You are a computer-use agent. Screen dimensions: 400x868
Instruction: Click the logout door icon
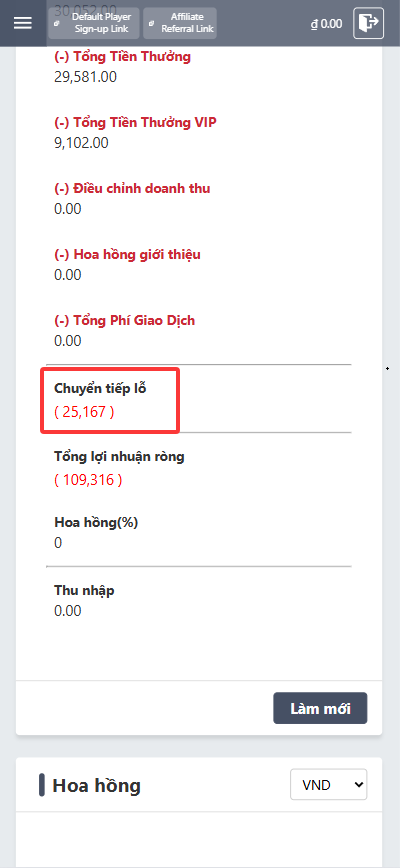[x=368, y=23]
